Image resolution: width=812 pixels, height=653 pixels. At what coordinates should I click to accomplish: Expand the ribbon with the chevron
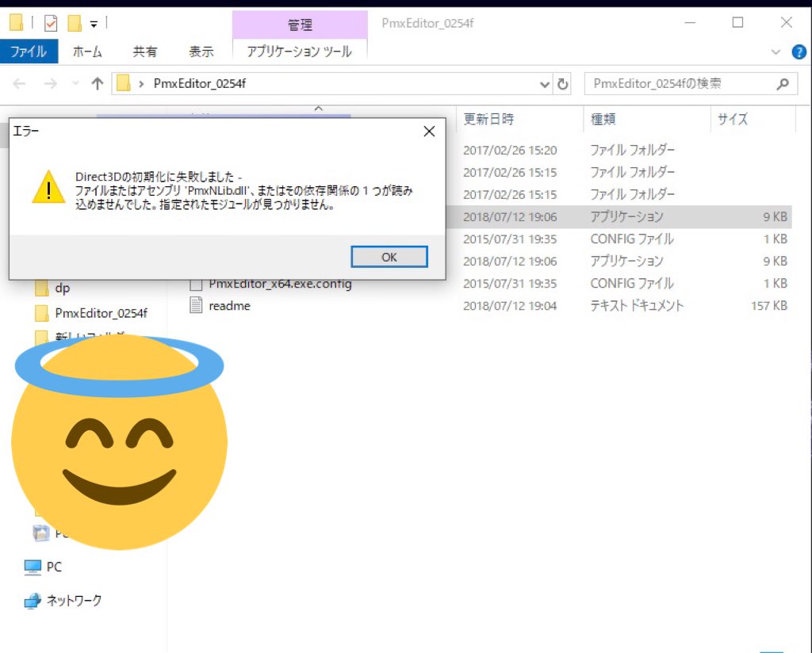tap(776, 52)
